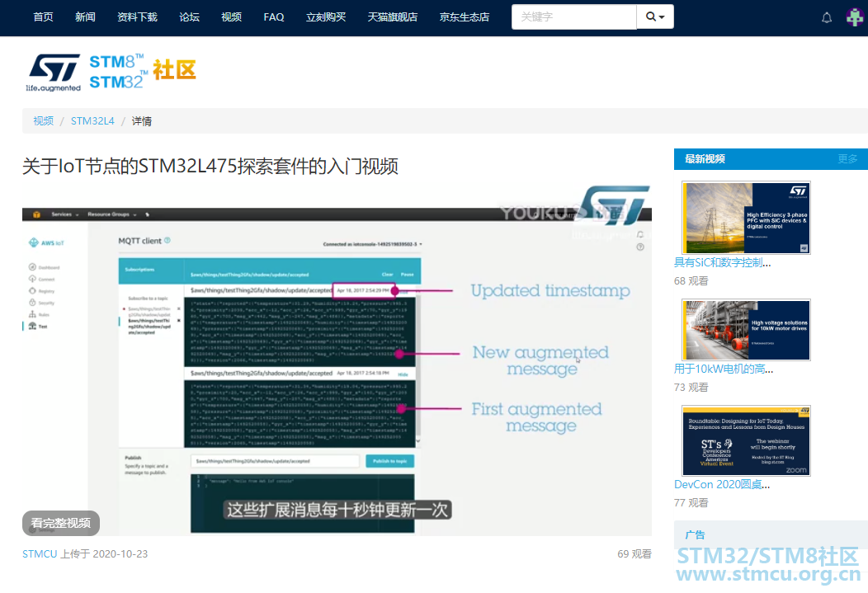This screenshot has height=593, width=868.
Task: Click the magnifier search dropdown button
Action: (655, 16)
